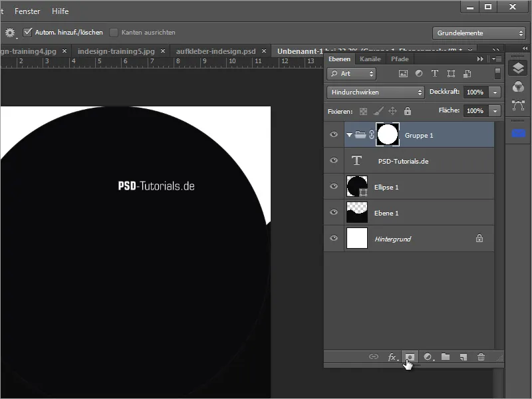This screenshot has width=532, height=399.
Task: Filter layers by smart objects icon
Action: (467, 74)
